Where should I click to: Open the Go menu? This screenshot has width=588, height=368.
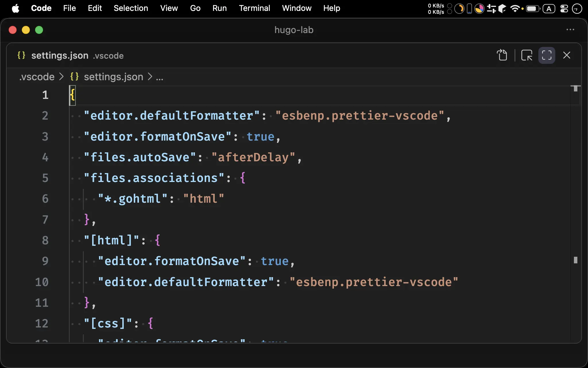[x=195, y=8]
